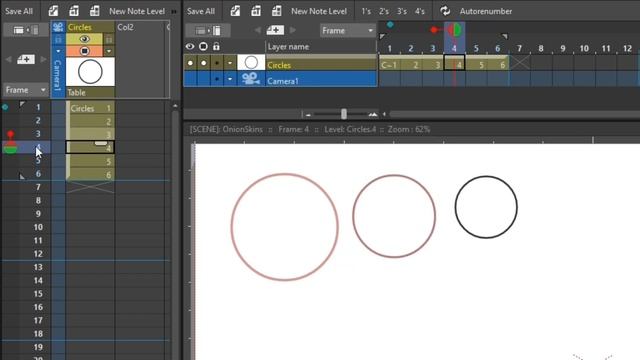This screenshot has height=360, width=640.
Task: Click Save All in the xsheet toolbar
Action: [x=19, y=11]
